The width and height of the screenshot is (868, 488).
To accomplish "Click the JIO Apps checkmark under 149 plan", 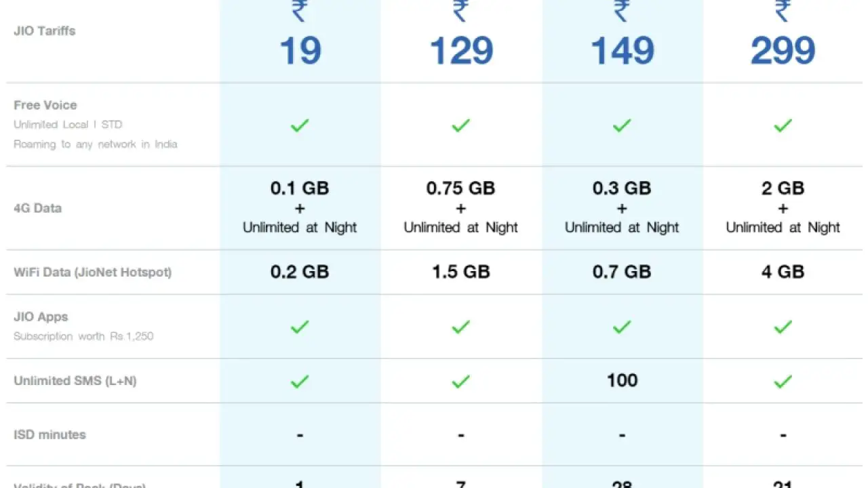I will 622,327.
